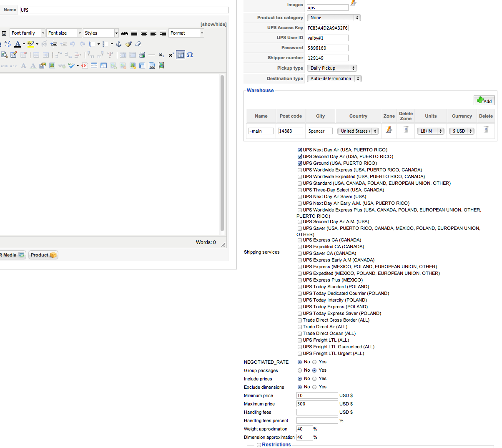Select the yellow highlight background color tool
Image resolution: width=502 pixels, height=448 pixels.
(30, 44)
